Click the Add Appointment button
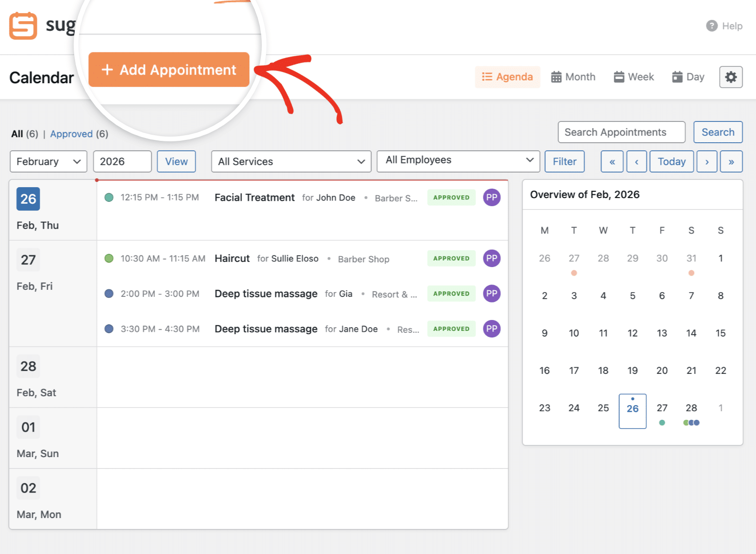 point(169,69)
